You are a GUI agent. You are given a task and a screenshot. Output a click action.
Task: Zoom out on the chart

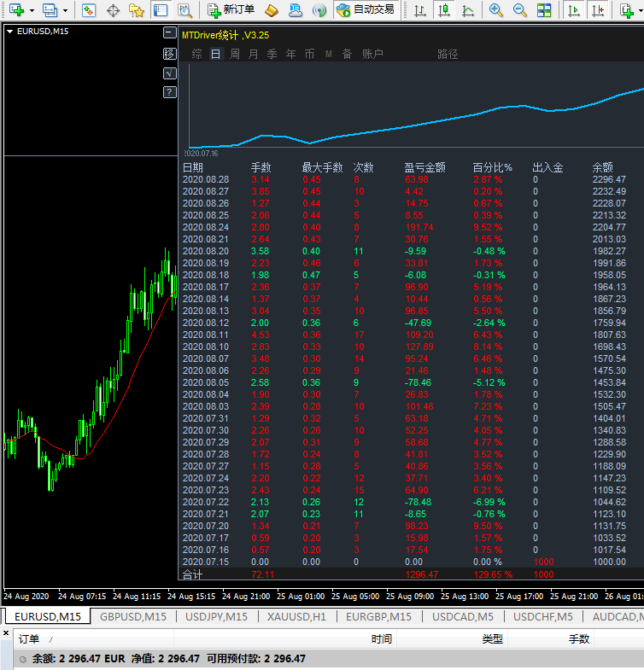point(519,10)
